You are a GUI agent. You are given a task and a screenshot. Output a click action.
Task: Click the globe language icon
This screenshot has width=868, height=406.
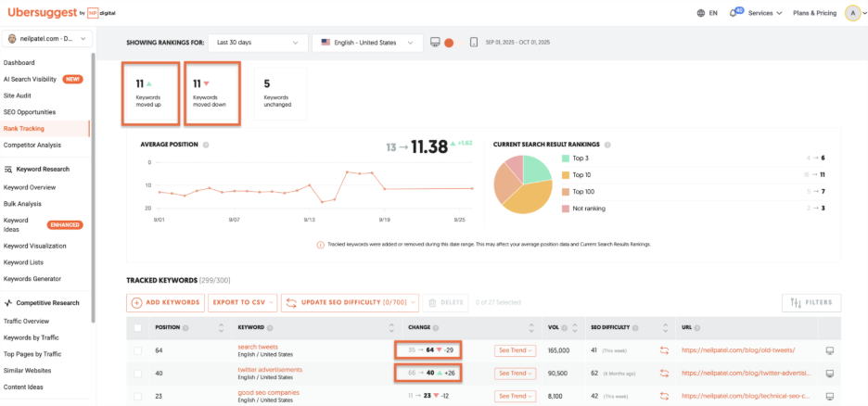point(701,13)
